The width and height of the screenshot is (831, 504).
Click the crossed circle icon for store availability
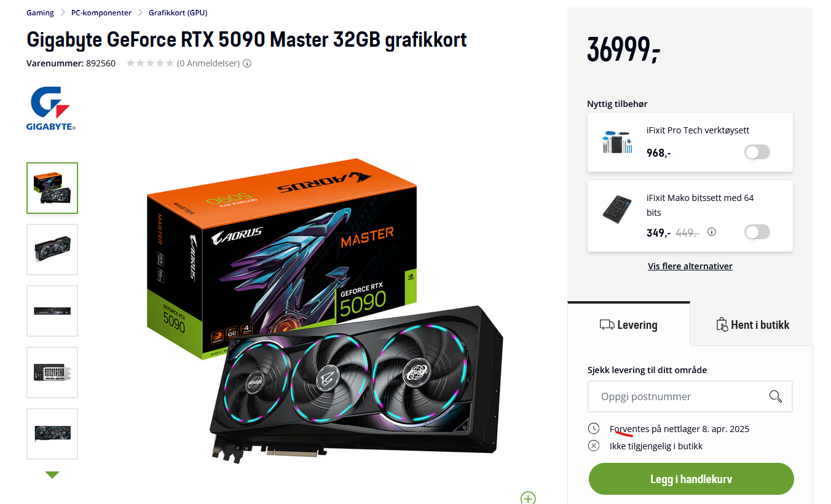tap(594, 446)
